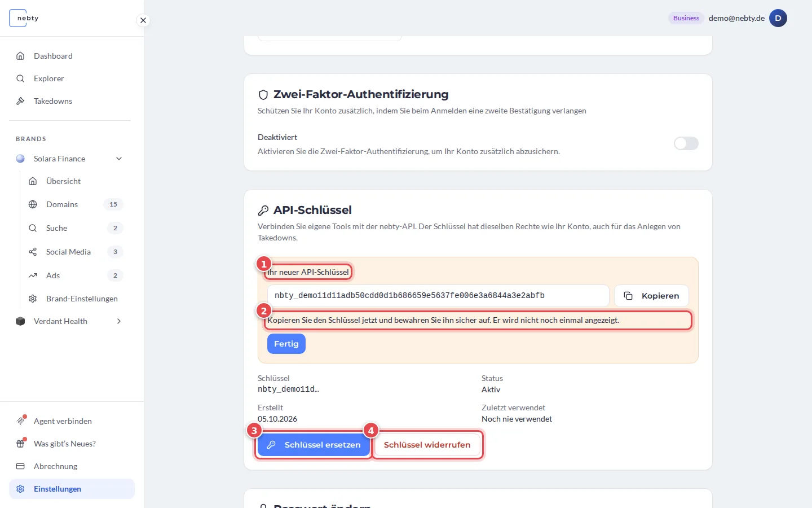Screen dimensions: 812x508
Task: Close the sidebar with the X button
Action: pos(143,20)
